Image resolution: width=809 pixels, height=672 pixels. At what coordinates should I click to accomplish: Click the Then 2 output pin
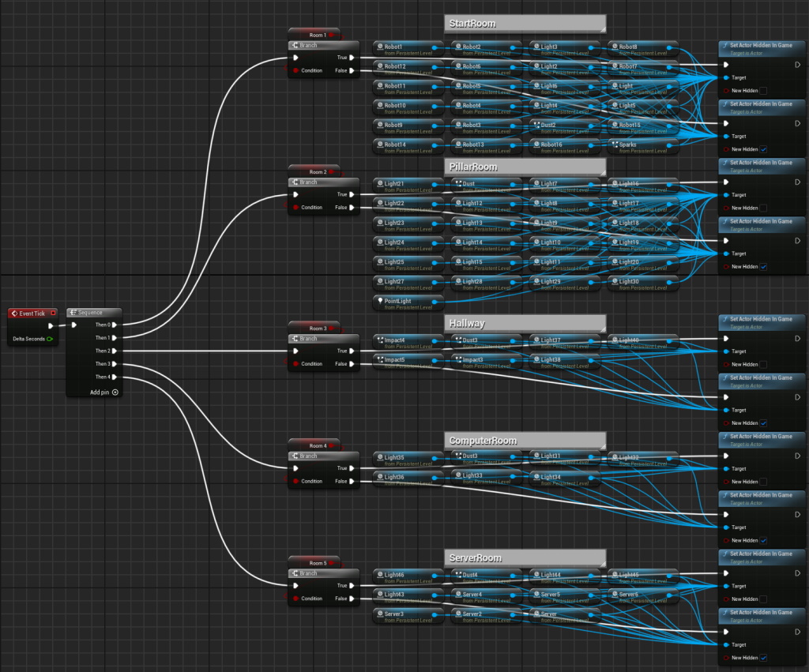click(x=115, y=351)
